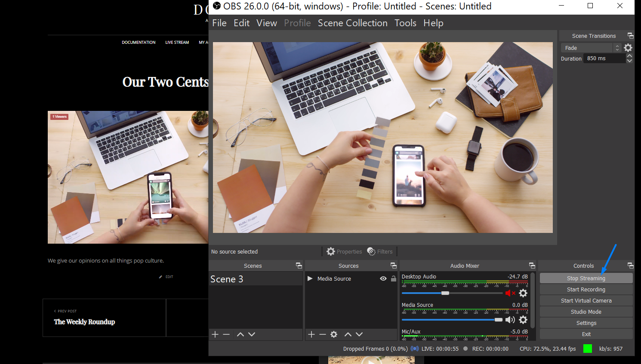Remove selected source with the minus icon

(x=323, y=334)
